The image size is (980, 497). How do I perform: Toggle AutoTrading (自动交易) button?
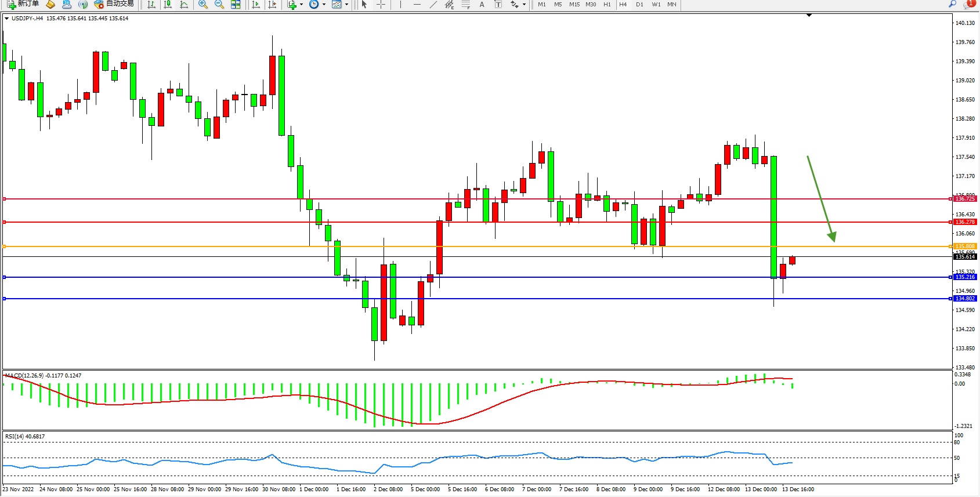click(114, 4)
